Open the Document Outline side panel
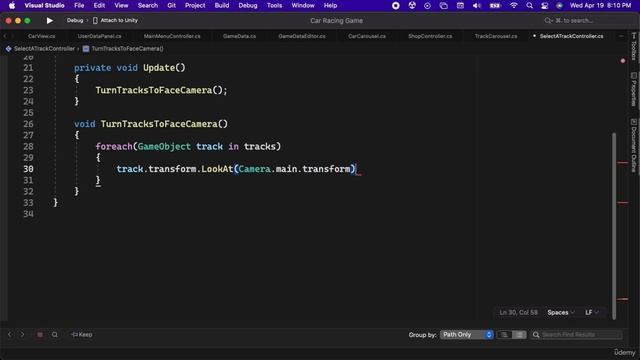 pyautogui.click(x=634, y=145)
